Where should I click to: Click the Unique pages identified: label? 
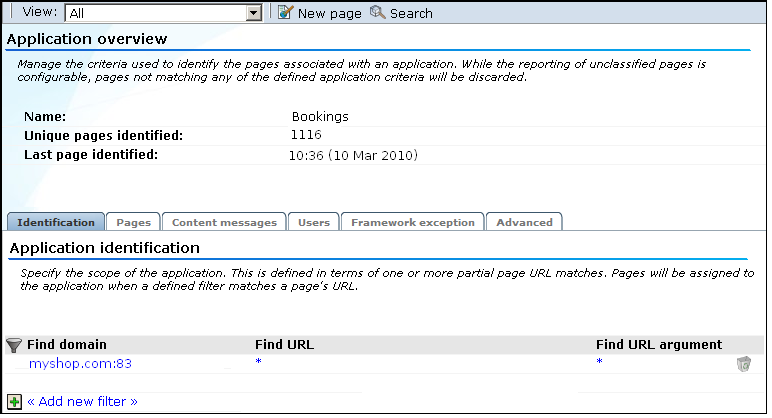click(103, 135)
